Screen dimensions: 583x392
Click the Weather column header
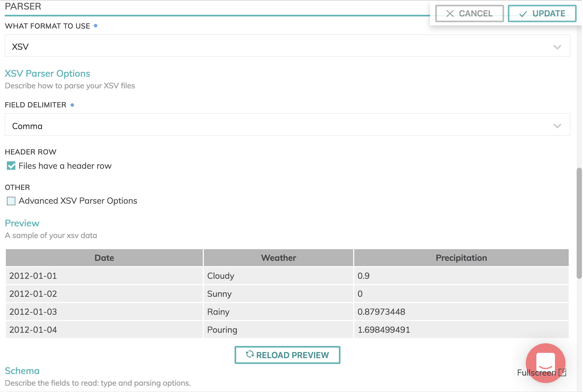click(x=278, y=258)
